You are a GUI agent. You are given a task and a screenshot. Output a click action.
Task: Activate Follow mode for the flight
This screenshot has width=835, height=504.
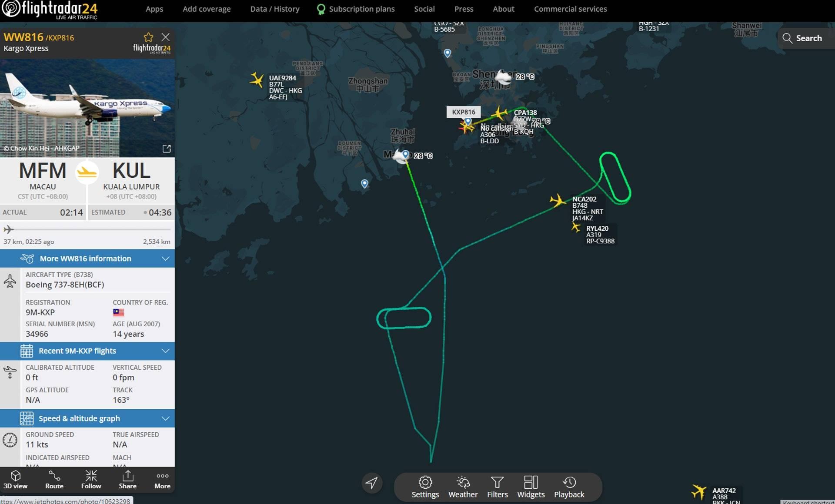pyautogui.click(x=91, y=480)
